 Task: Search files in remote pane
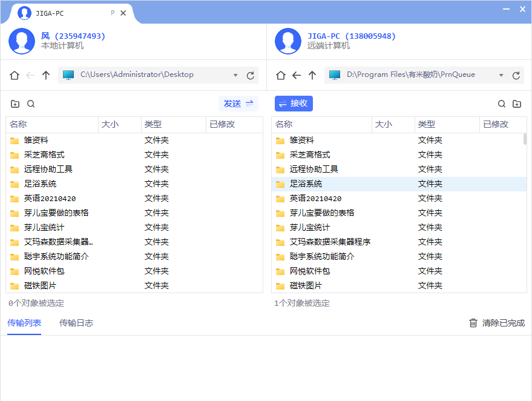point(502,104)
